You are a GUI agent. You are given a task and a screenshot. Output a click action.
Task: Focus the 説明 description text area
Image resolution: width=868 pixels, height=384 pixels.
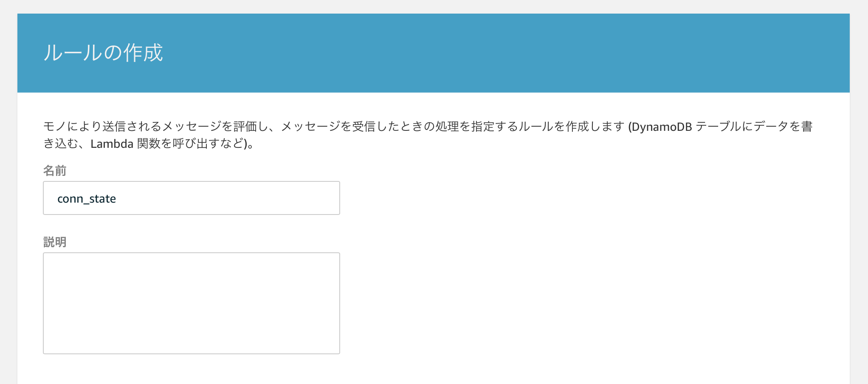[x=191, y=303]
